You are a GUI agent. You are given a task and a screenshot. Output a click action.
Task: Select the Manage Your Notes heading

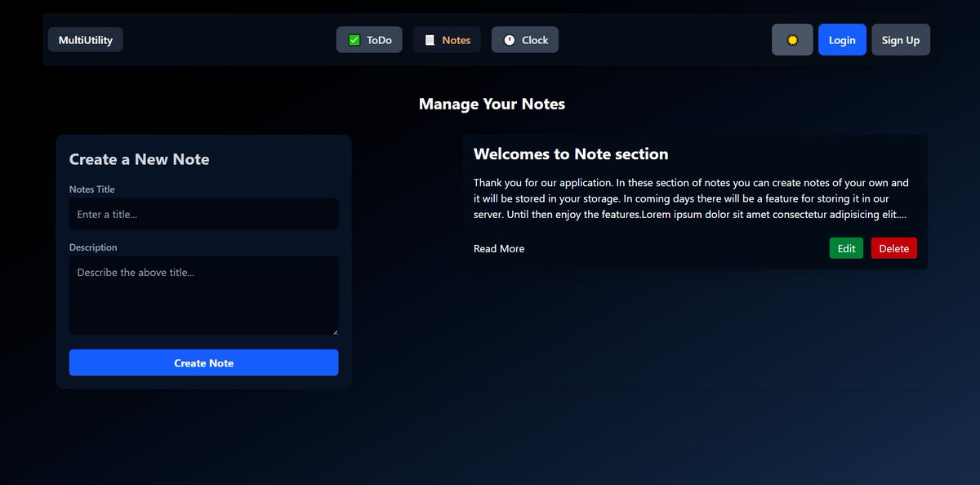coord(492,104)
